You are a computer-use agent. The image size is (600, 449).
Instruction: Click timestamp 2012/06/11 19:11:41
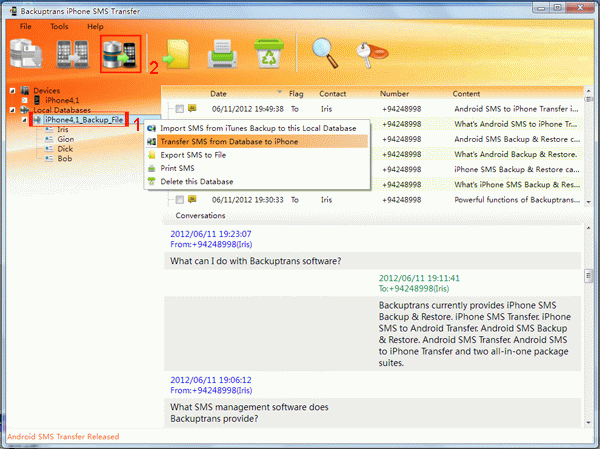[x=419, y=278]
